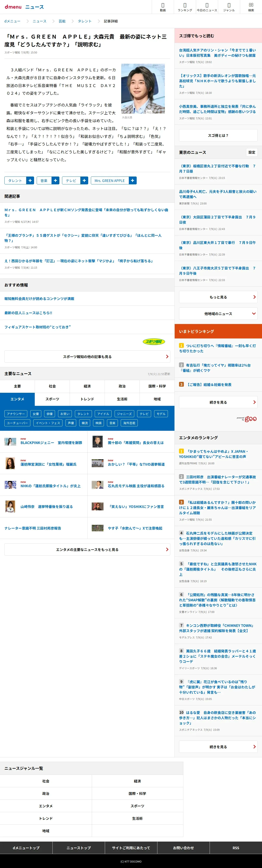This screenshot has width=262, height=868.
Task: Click the 海外芸能 subcategory chip
Action: [x=129, y=423]
